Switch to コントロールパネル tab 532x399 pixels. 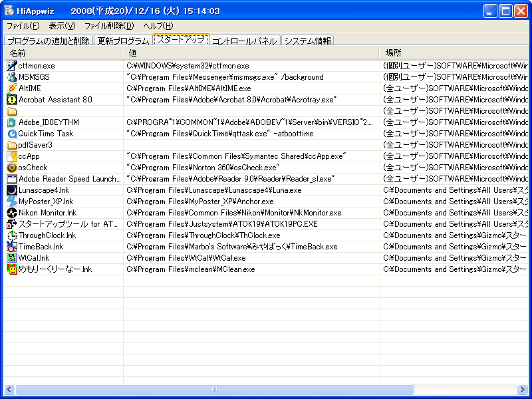[x=244, y=41]
